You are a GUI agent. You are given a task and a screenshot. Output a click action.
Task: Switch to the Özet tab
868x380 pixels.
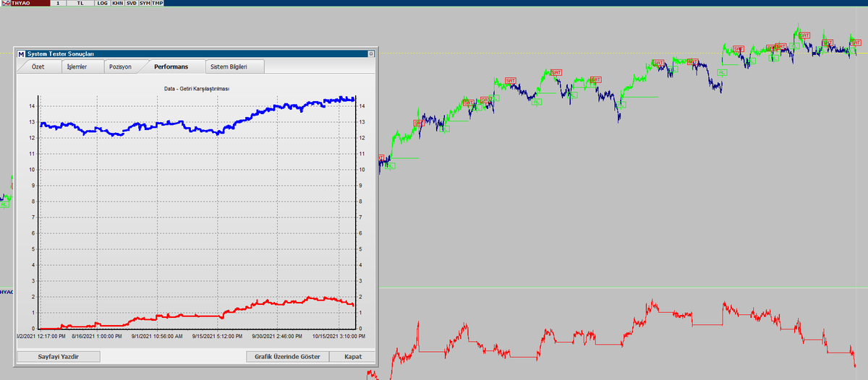click(38, 66)
